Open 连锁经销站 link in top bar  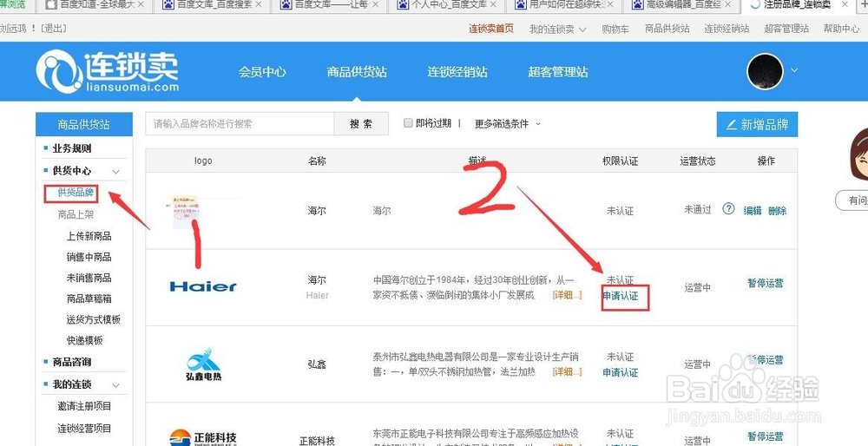(727, 29)
